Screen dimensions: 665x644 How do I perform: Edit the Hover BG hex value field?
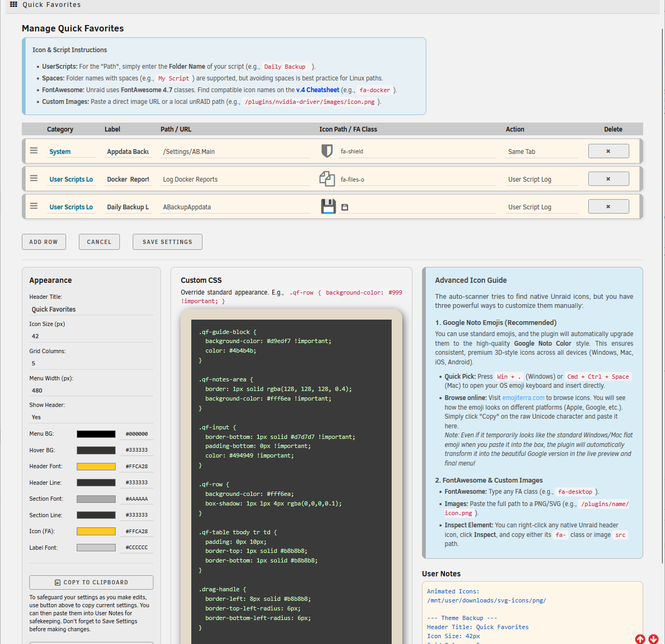point(137,450)
